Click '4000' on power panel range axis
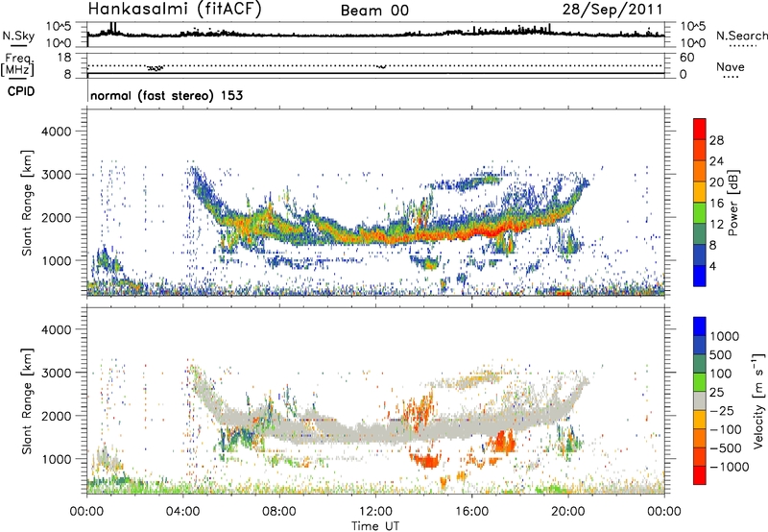Viewport: 768px width, 532px height. click(57, 132)
